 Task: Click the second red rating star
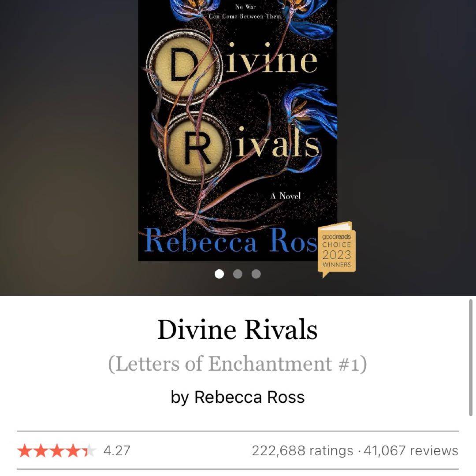(41, 450)
